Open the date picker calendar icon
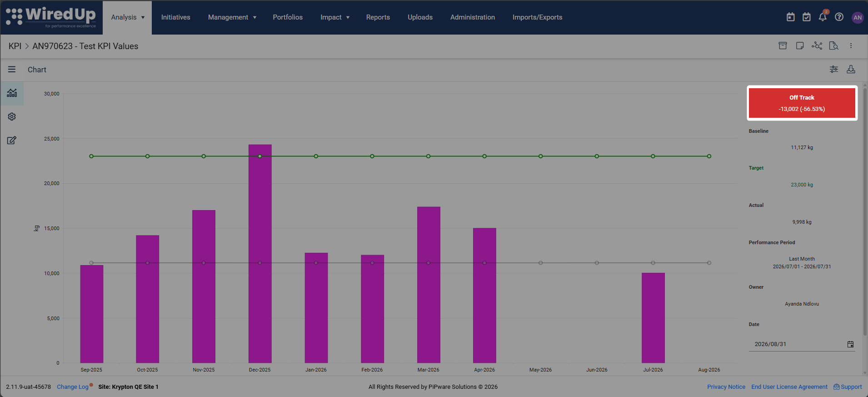 pyautogui.click(x=850, y=344)
